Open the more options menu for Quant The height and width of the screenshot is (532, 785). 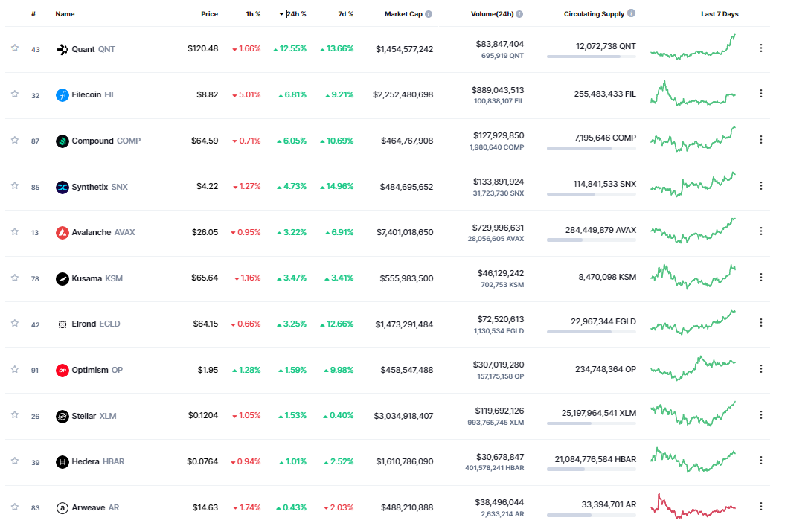tap(761, 48)
